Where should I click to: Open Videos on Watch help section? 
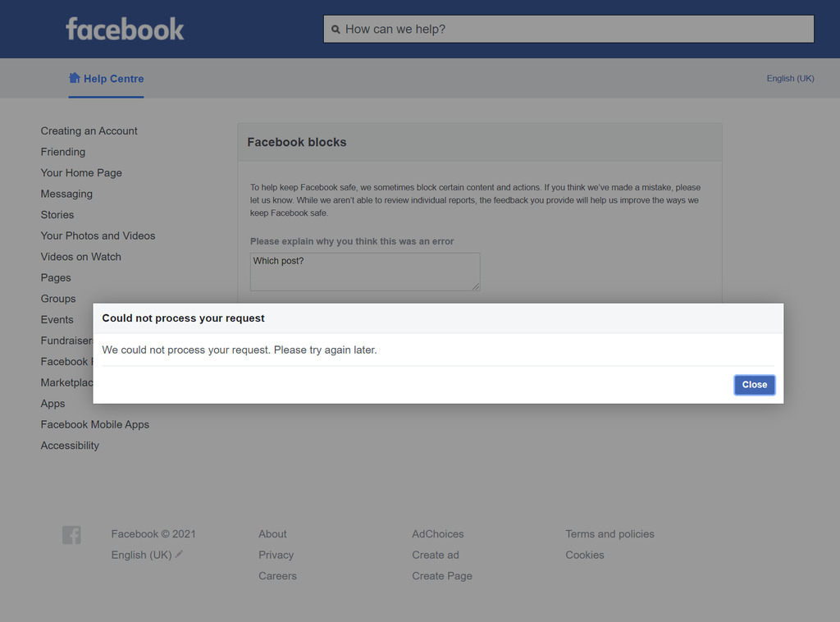tap(81, 257)
